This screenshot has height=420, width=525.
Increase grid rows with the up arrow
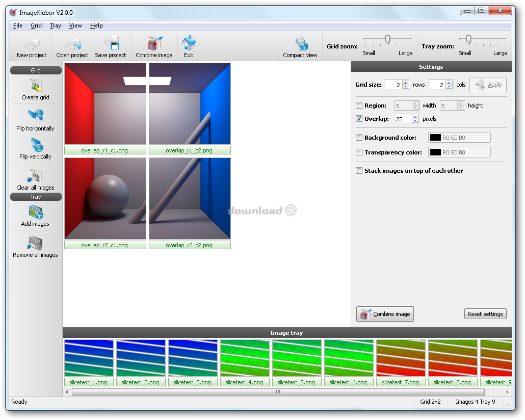pos(406,83)
